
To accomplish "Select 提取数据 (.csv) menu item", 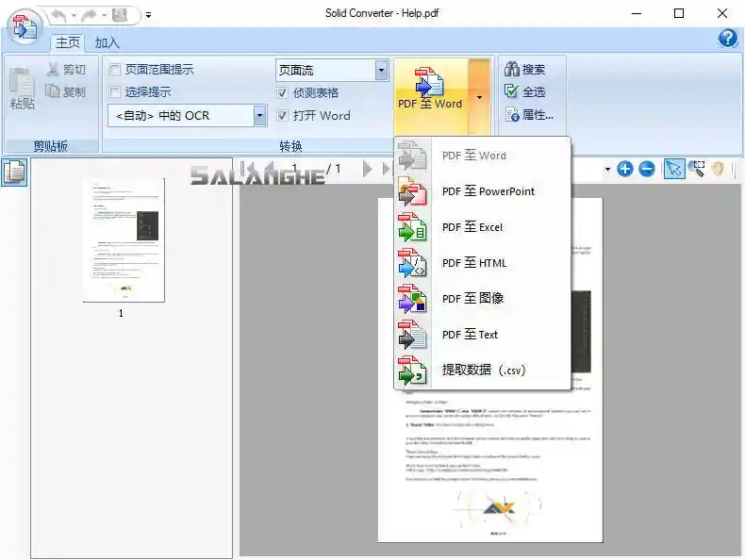I will (482, 370).
